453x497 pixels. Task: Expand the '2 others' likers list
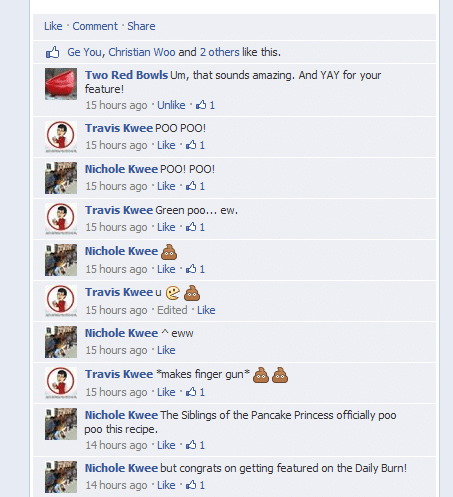(x=220, y=52)
